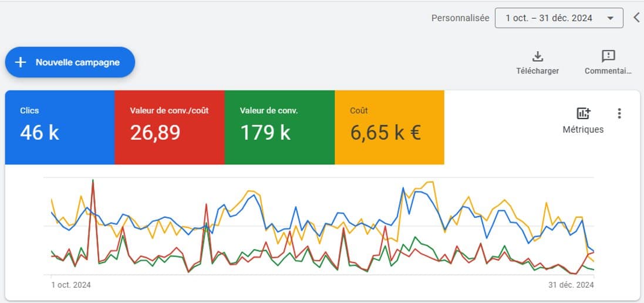
Task: Click the Métriques label text
Action: pyautogui.click(x=583, y=129)
